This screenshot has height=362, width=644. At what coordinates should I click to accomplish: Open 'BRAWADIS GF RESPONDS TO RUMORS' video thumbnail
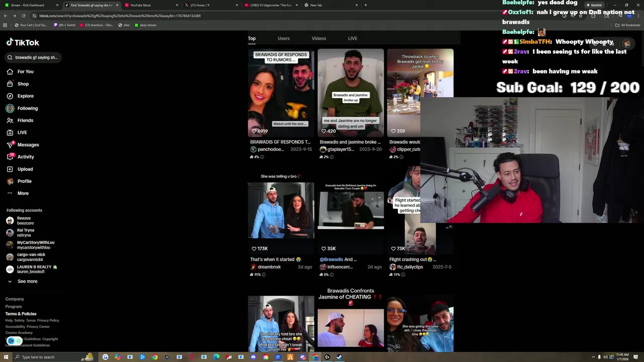tap(281, 93)
